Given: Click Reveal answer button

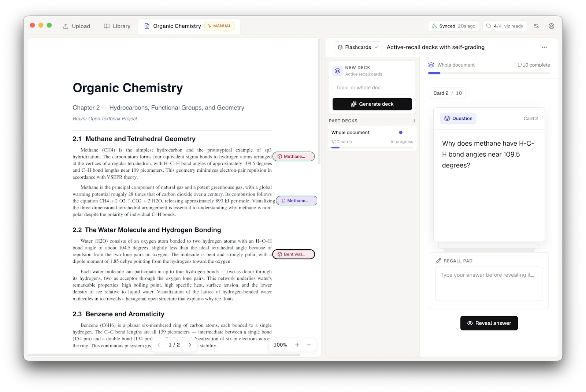Looking at the screenshot, I should (489, 323).
